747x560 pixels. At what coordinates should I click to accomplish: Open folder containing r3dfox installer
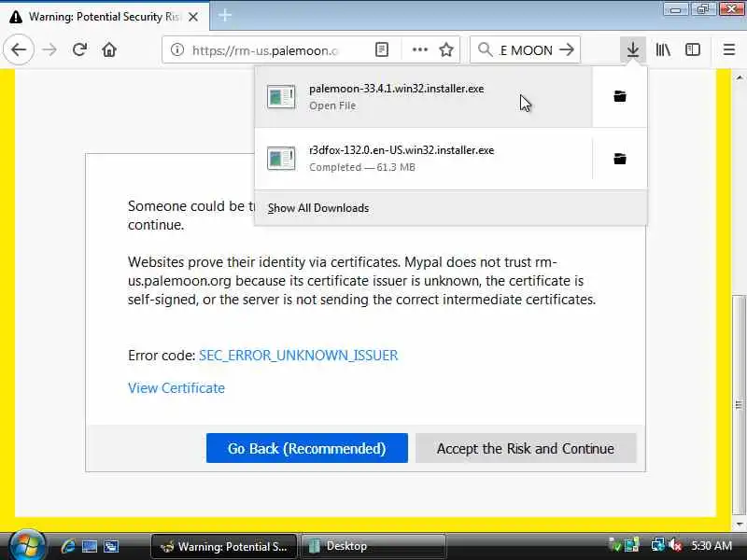click(x=620, y=159)
